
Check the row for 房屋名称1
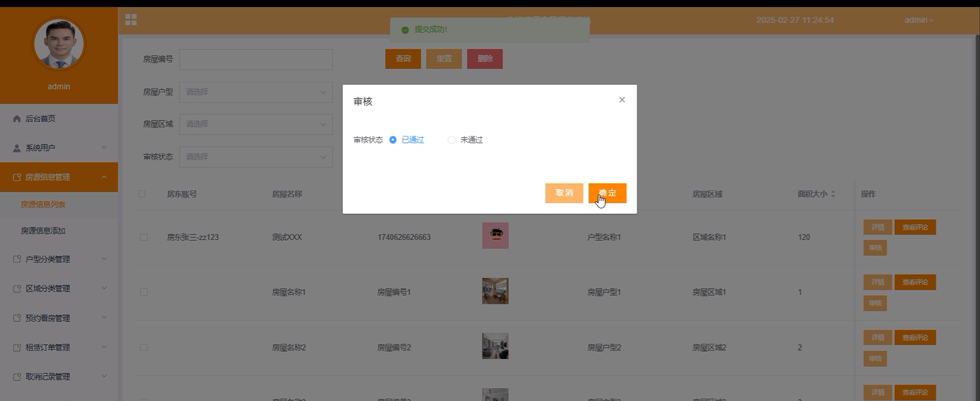point(144,292)
